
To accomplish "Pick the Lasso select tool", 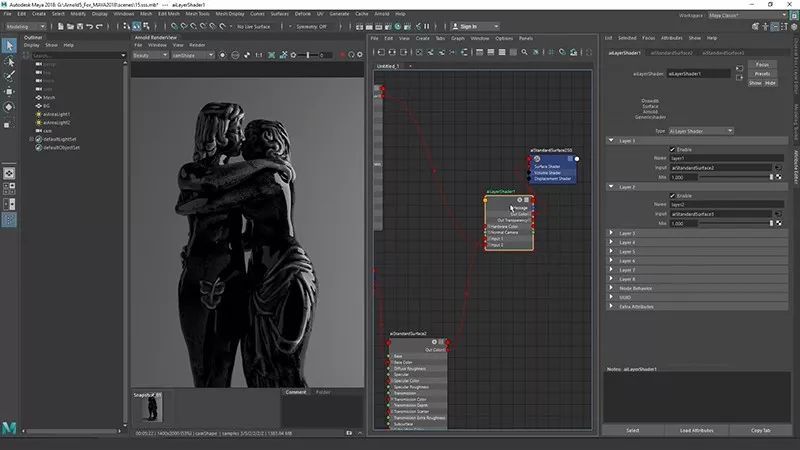I will (x=10, y=61).
